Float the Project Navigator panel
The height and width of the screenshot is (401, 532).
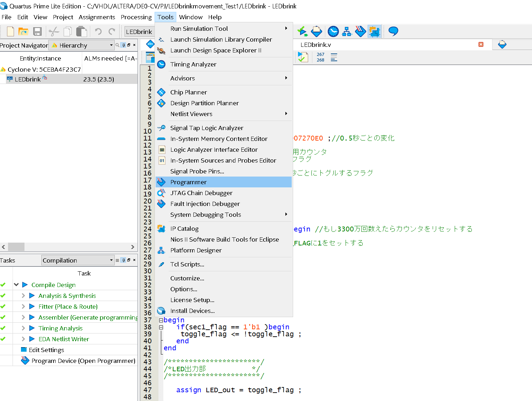pos(129,45)
